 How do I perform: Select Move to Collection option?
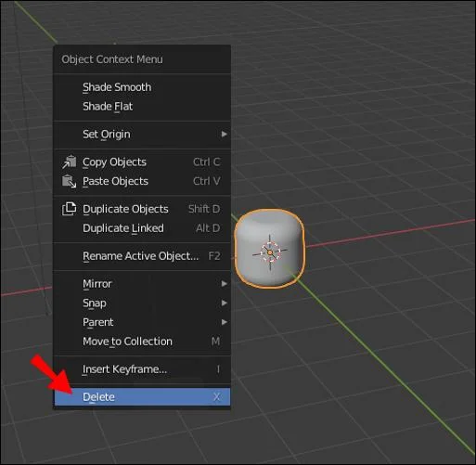click(x=142, y=342)
